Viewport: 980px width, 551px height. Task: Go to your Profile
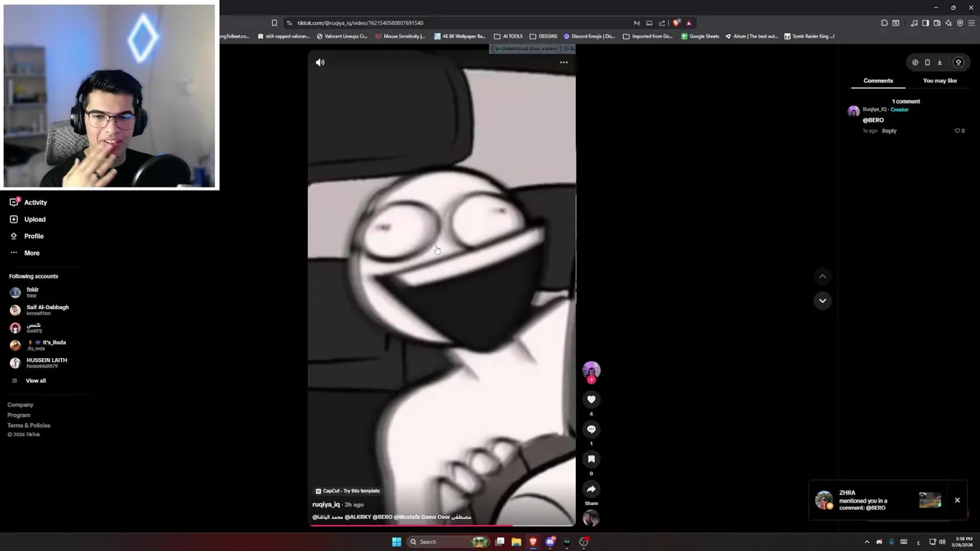[27, 236]
